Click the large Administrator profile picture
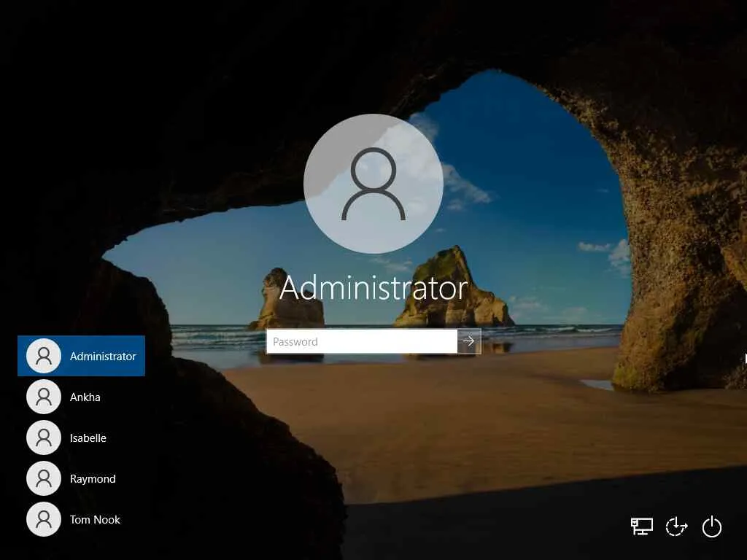 [x=373, y=183]
